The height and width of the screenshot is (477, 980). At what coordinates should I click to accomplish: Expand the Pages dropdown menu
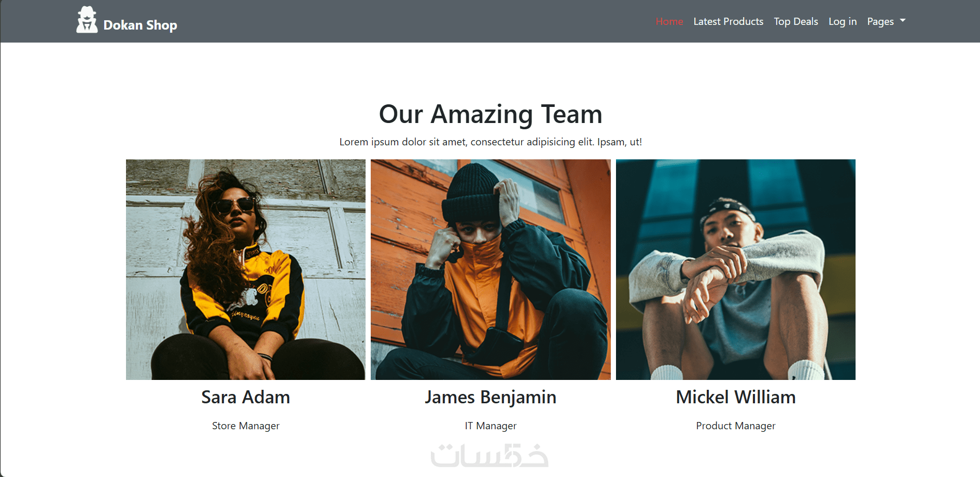click(x=886, y=21)
